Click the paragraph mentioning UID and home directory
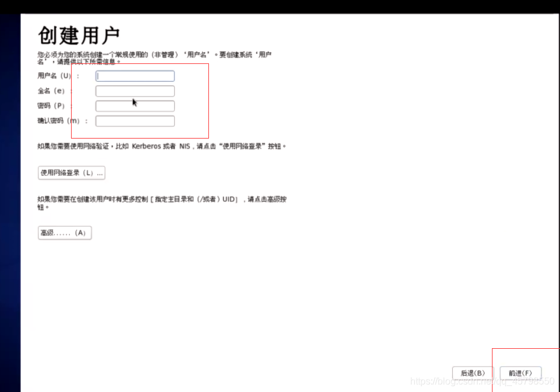This screenshot has height=392, width=560. tap(162, 203)
